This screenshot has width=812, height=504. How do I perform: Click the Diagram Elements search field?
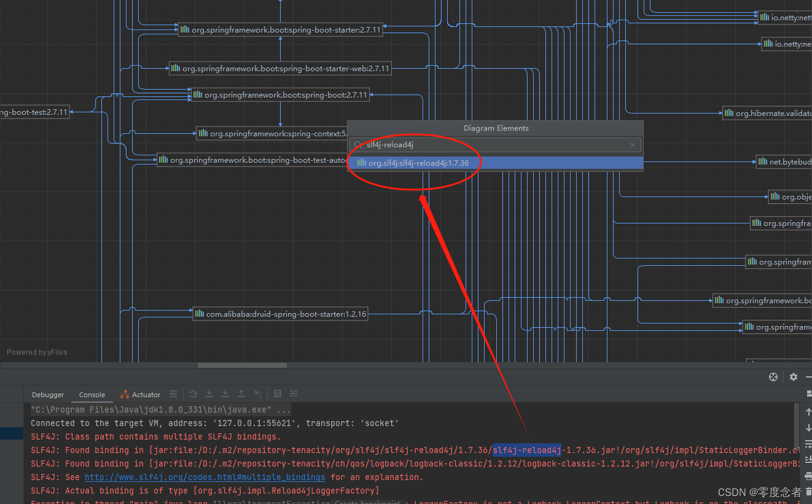coord(495,145)
